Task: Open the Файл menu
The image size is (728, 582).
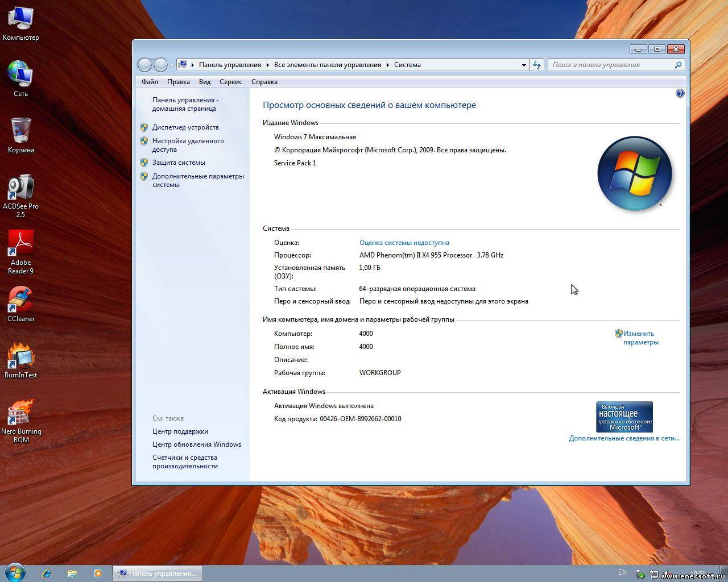Action: [x=150, y=82]
